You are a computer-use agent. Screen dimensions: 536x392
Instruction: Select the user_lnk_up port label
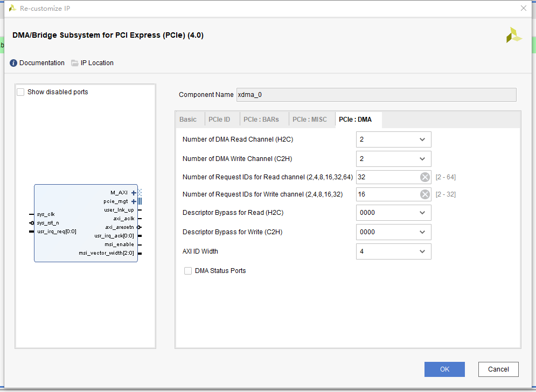coord(119,210)
